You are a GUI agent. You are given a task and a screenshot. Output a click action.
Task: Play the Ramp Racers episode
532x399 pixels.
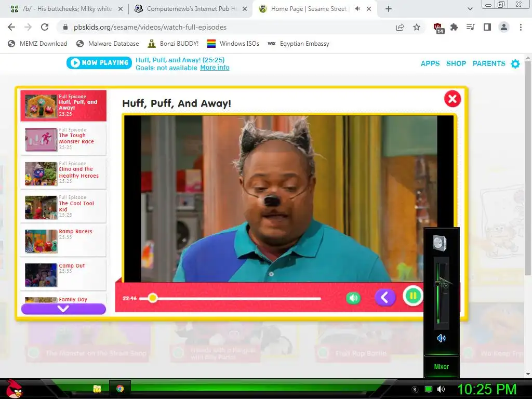point(63,241)
